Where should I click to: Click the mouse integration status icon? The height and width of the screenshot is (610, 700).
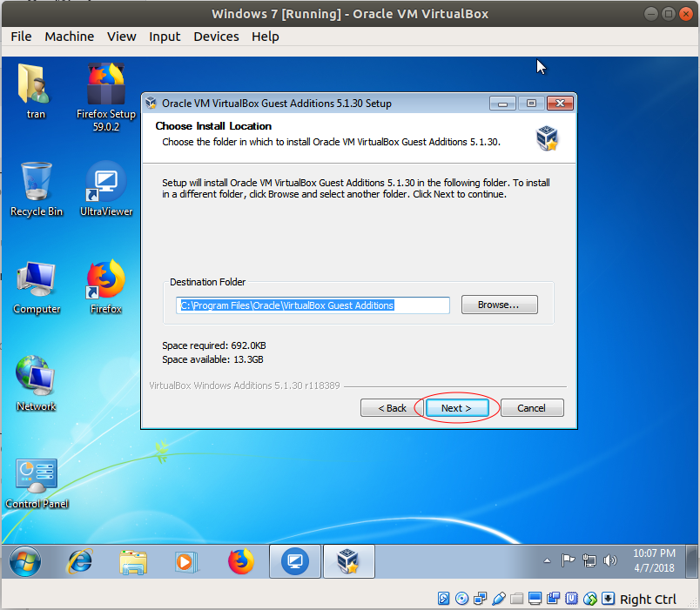tap(589, 599)
